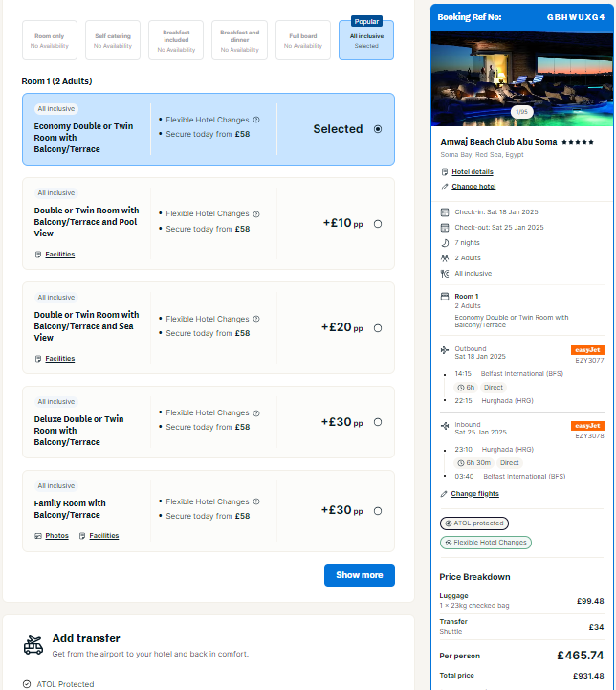Click the Room 1 bed icon
This screenshot has height=690, width=616.
click(445, 297)
